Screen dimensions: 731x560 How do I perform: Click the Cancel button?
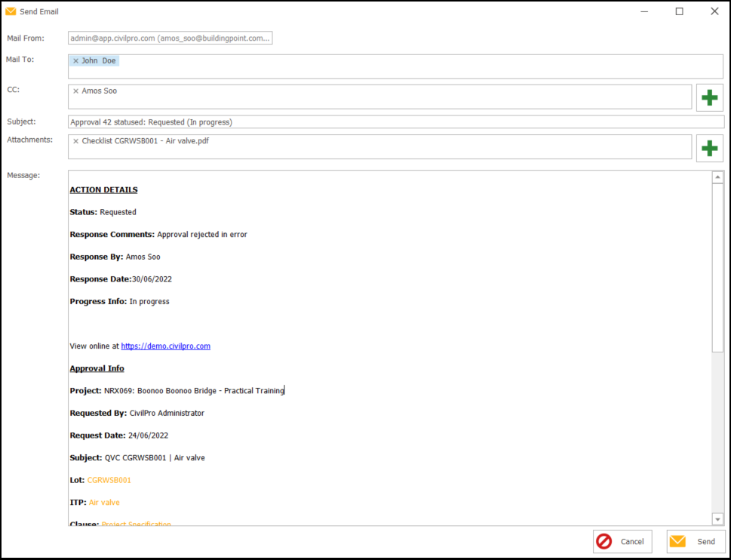pos(622,541)
